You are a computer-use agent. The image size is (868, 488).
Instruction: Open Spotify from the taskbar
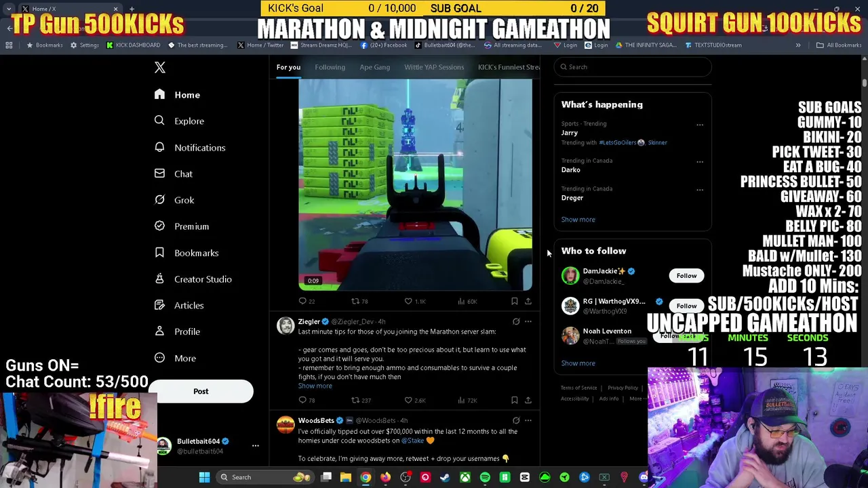[x=485, y=477]
